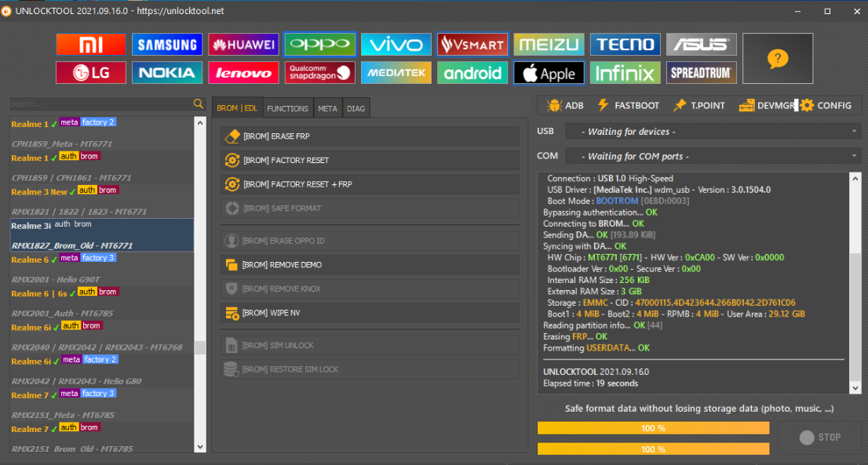
Task: Click the UNLOCKTOOL app icon in title bar
Action: tap(6, 11)
